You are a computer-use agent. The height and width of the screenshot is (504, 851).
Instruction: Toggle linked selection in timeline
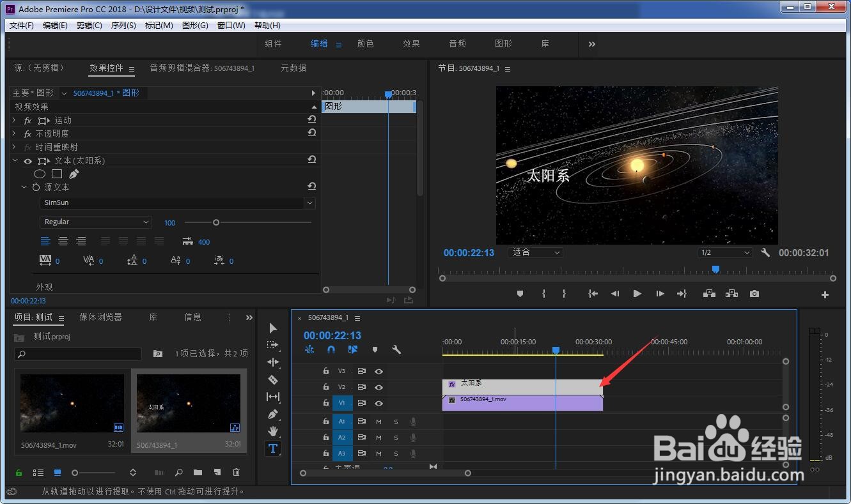coord(353,349)
